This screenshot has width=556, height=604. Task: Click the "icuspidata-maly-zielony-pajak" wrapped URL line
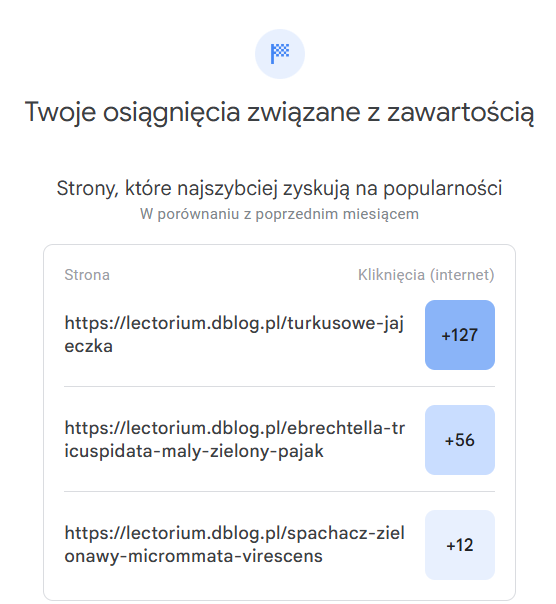pos(194,451)
